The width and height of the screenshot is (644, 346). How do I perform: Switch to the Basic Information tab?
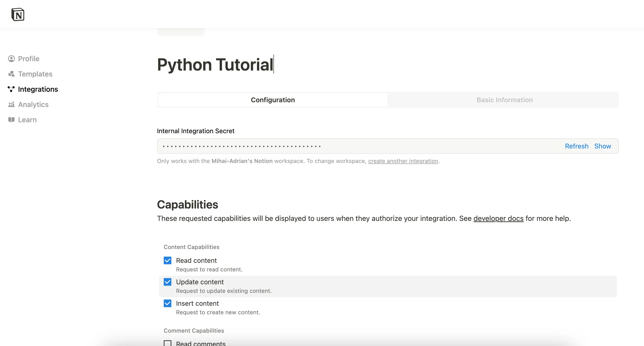(x=505, y=100)
